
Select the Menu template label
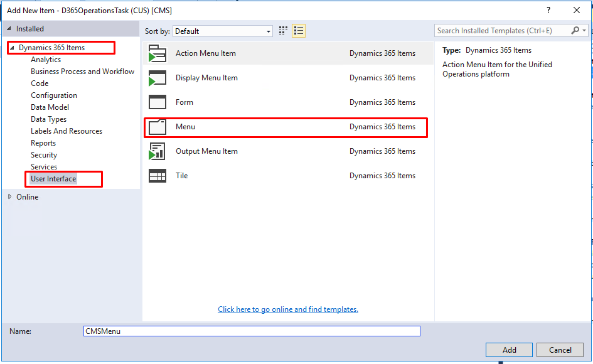[x=185, y=127]
